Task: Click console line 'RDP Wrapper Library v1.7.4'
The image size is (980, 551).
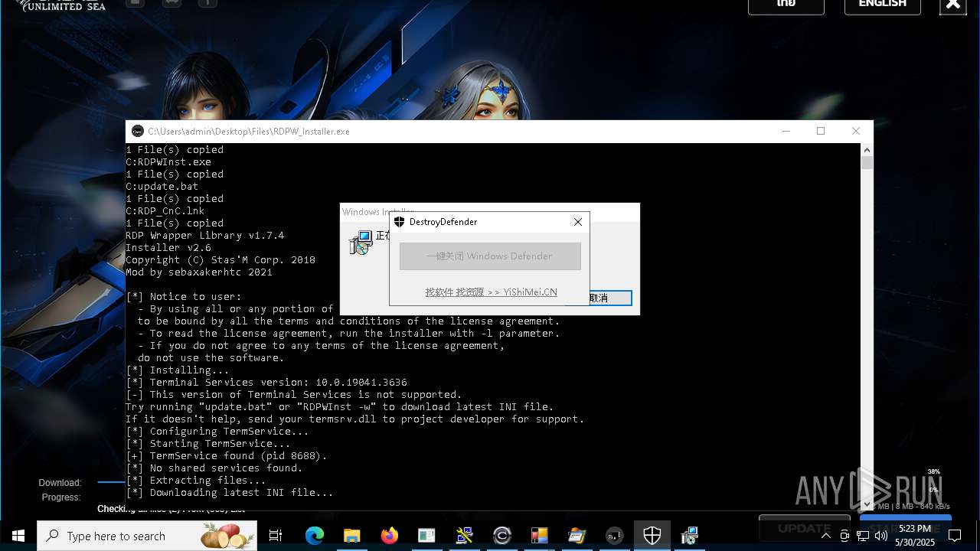Action: point(204,236)
